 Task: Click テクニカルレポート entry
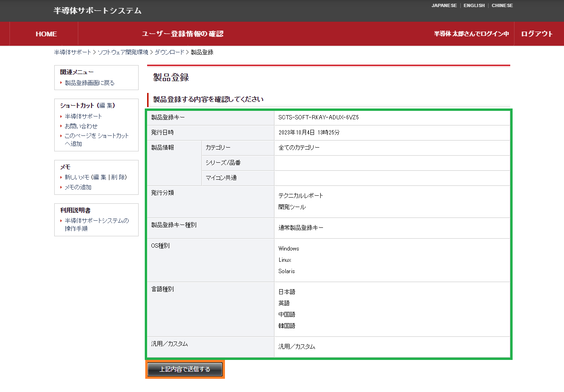coord(301,195)
